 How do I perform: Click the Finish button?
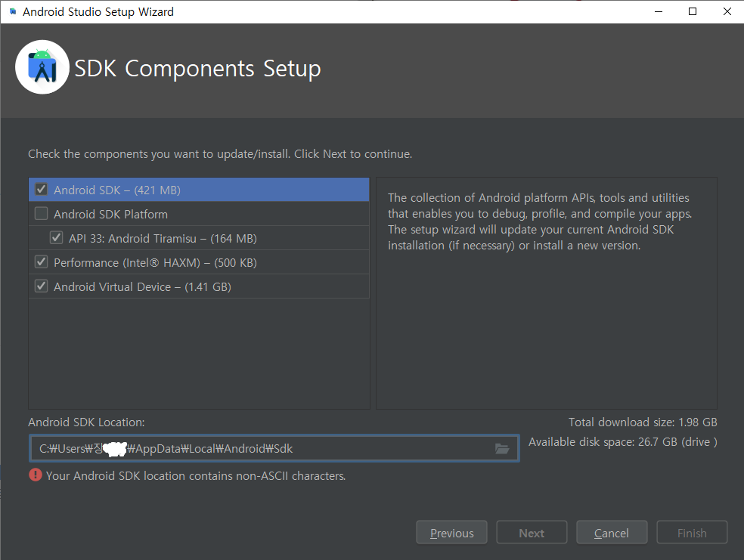(692, 533)
